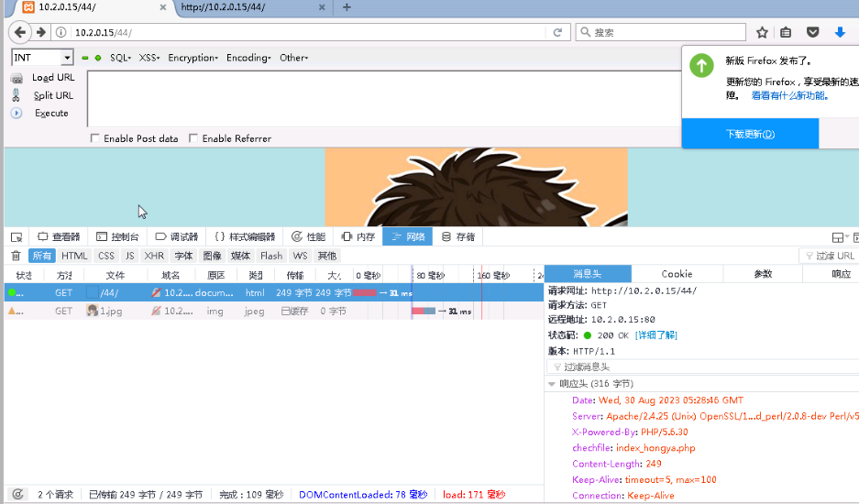Viewport: 859px width, 504px height.
Task: Open the 消息头 headers panel tab
Action: pyautogui.click(x=588, y=274)
